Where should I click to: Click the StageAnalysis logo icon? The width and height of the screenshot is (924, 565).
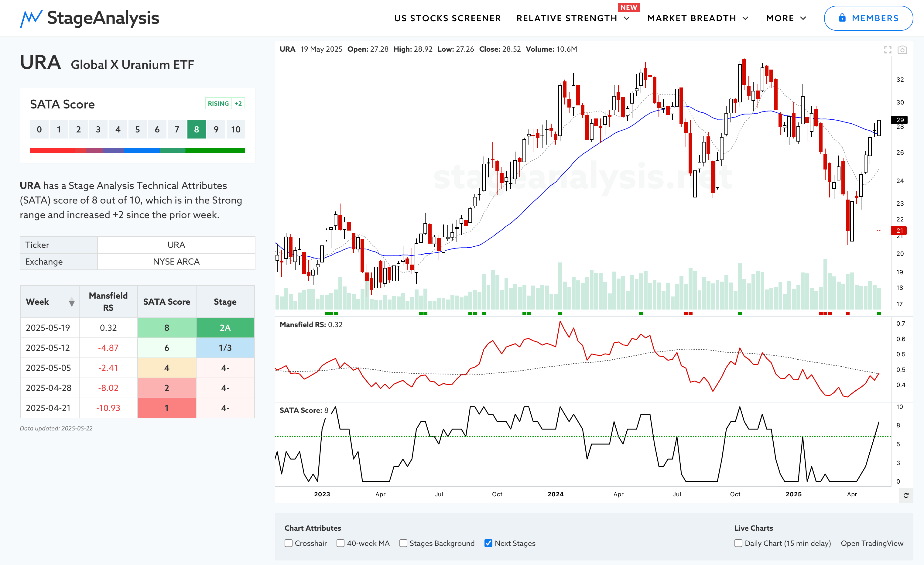point(31,18)
